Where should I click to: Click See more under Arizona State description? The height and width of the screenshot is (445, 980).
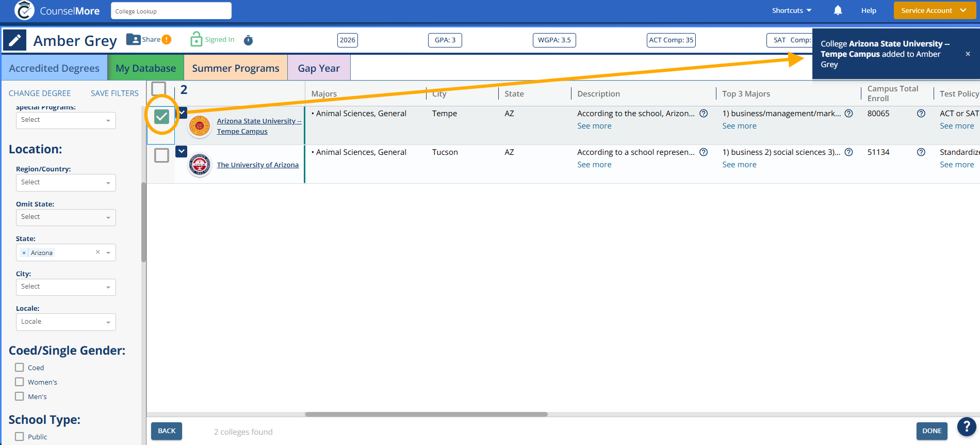click(x=594, y=126)
